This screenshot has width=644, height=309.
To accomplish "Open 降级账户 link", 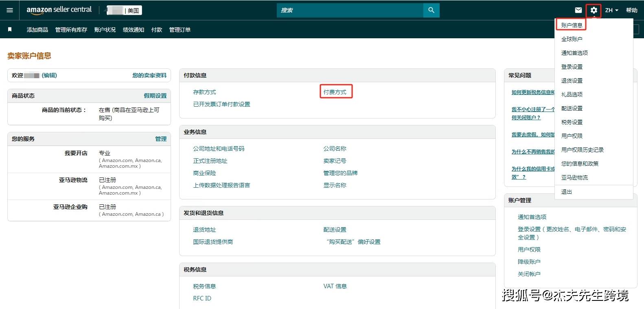I will point(529,262).
